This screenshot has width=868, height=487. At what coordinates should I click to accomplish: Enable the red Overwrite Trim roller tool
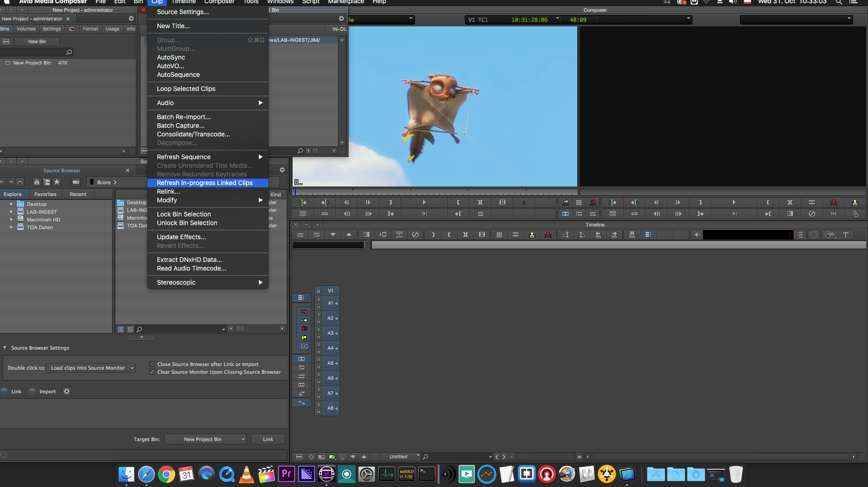click(304, 328)
